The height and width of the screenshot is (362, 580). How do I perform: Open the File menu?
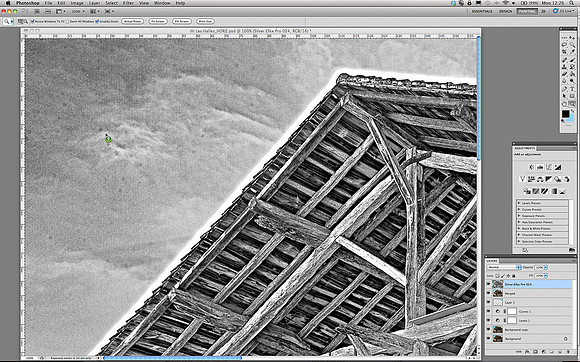[x=48, y=3]
